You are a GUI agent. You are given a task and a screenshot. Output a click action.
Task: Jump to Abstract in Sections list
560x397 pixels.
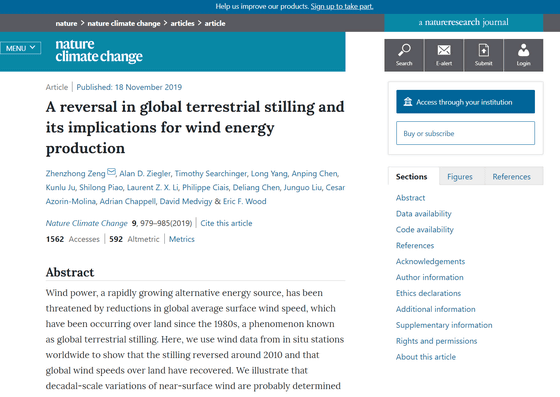click(410, 198)
